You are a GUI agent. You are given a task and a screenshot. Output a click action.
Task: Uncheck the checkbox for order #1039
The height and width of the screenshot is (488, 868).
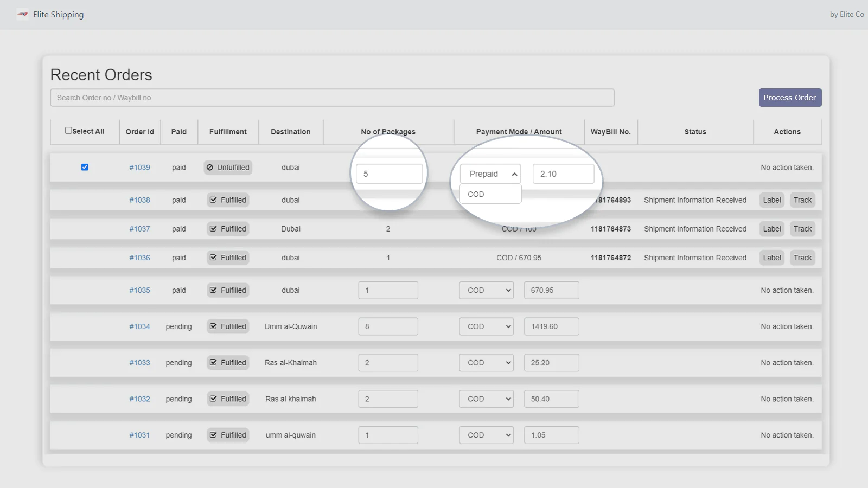point(85,167)
